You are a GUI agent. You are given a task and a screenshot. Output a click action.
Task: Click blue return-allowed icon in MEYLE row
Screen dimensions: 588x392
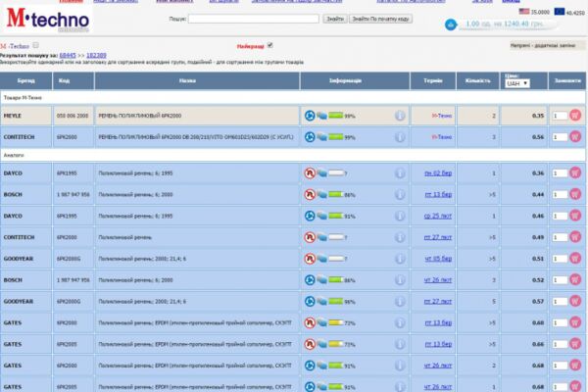click(x=310, y=116)
